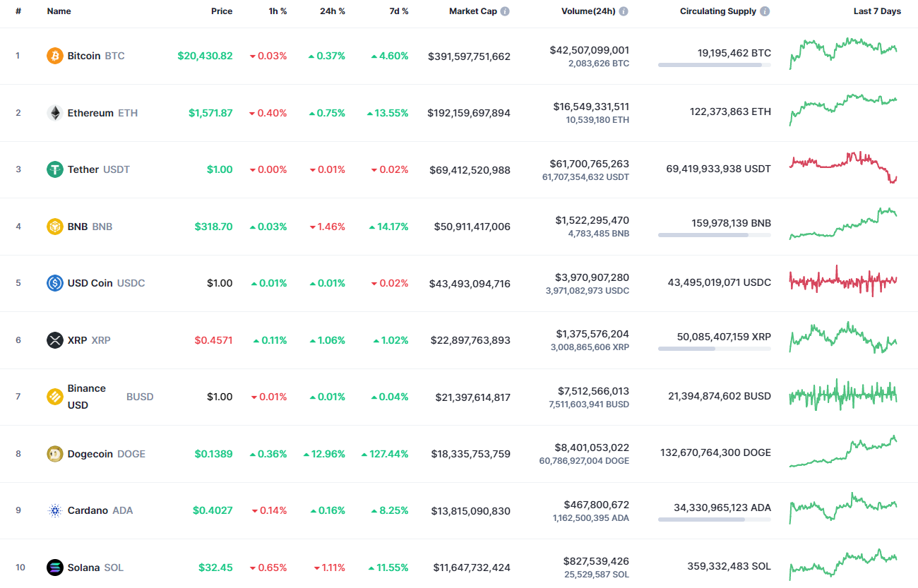Click the USD Coin logo icon
This screenshot has width=918, height=588.
point(54,283)
